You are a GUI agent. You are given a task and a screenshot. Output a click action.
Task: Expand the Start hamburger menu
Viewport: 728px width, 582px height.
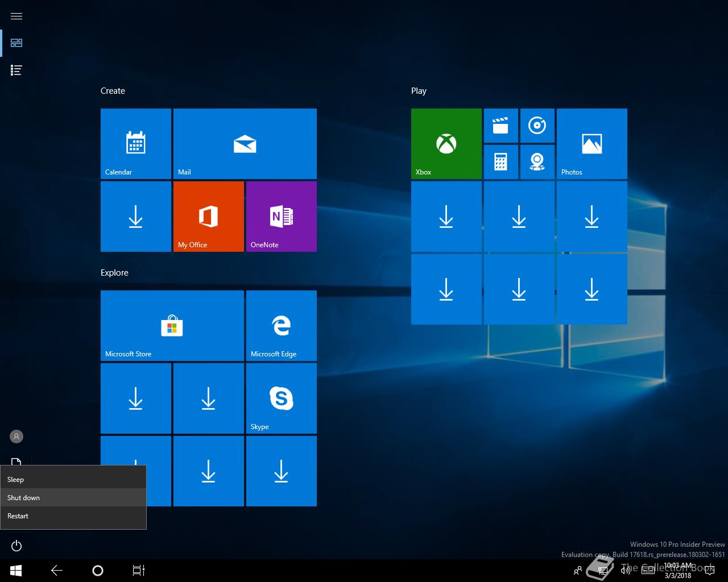pyautogui.click(x=16, y=16)
